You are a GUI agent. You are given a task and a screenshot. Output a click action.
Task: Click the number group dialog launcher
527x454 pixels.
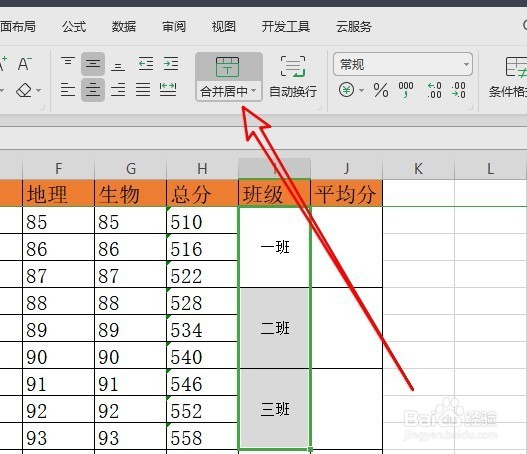pyautogui.click(x=471, y=108)
